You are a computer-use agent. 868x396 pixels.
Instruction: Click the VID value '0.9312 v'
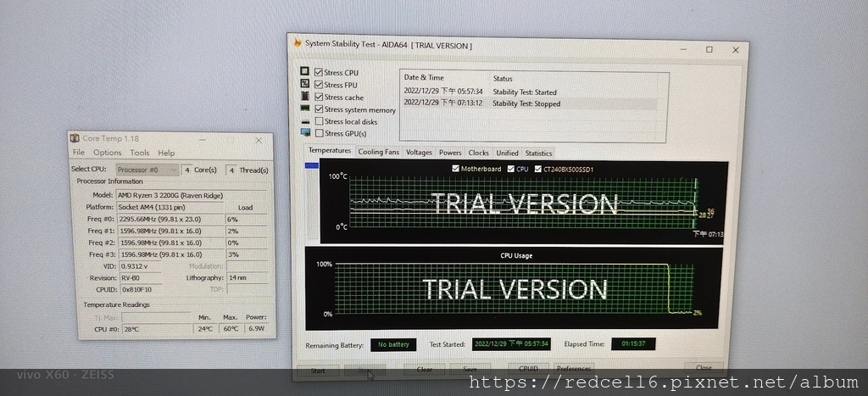point(140,266)
